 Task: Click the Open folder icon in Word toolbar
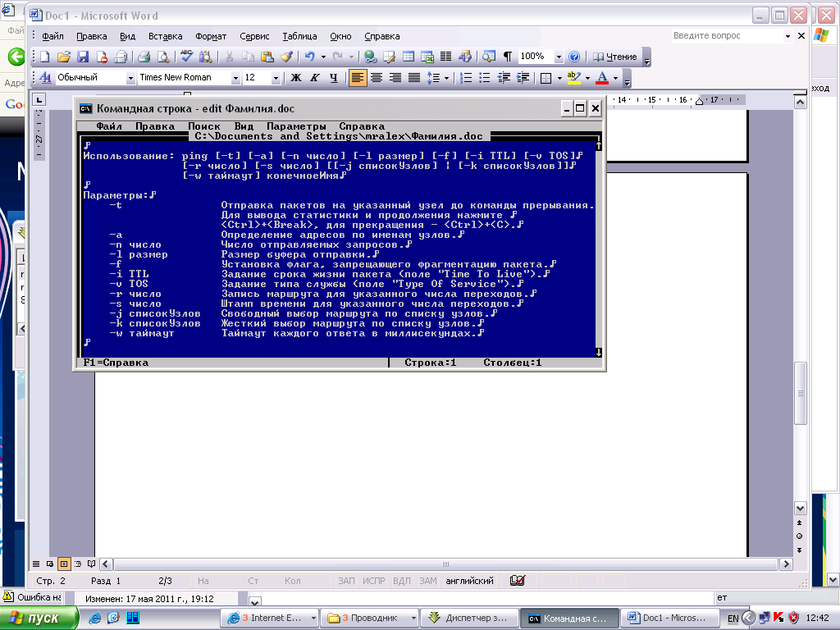pyautogui.click(x=64, y=57)
